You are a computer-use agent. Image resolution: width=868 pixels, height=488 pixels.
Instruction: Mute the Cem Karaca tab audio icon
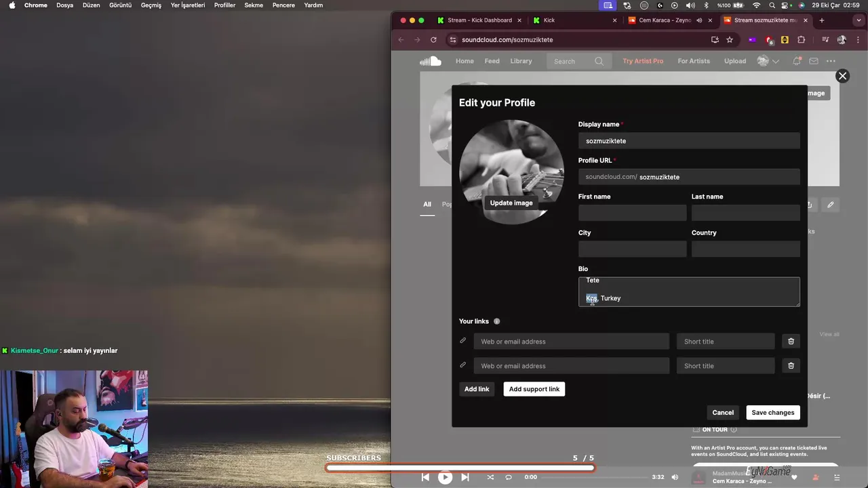pos(699,20)
